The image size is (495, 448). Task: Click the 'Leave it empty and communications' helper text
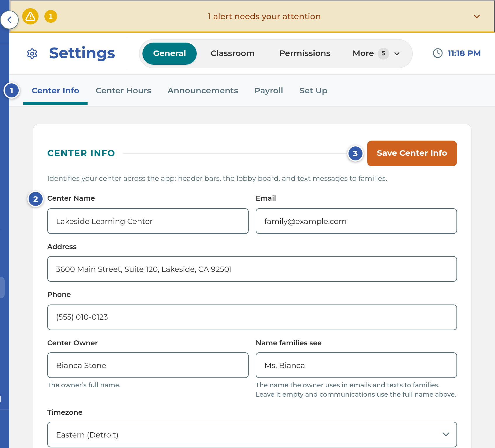pyautogui.click(x=356, y=394)
